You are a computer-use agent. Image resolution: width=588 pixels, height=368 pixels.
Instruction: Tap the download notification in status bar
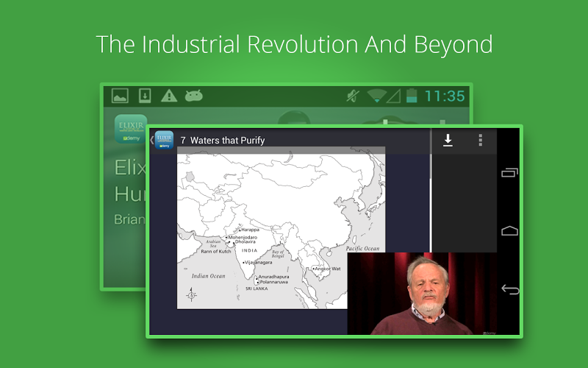[145, 96]
